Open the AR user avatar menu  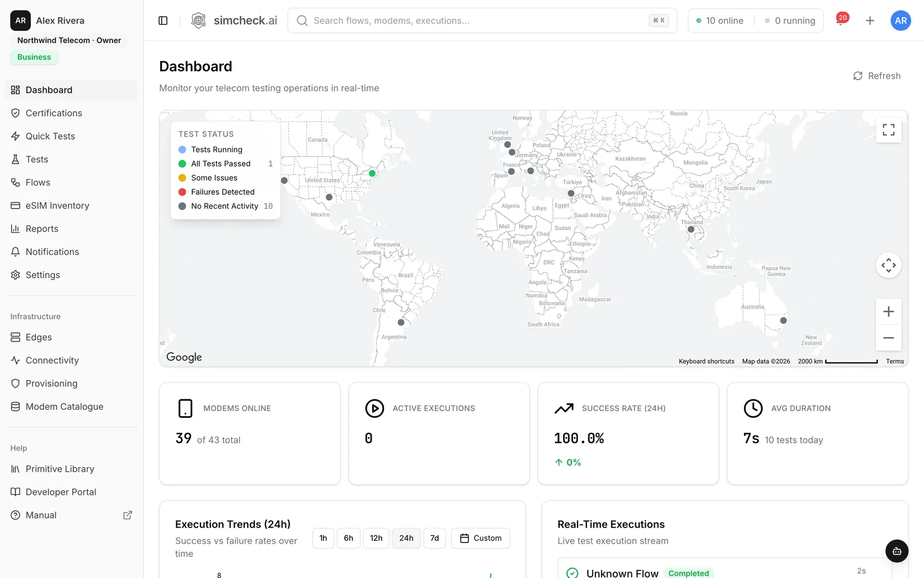[x=900, y=21]
